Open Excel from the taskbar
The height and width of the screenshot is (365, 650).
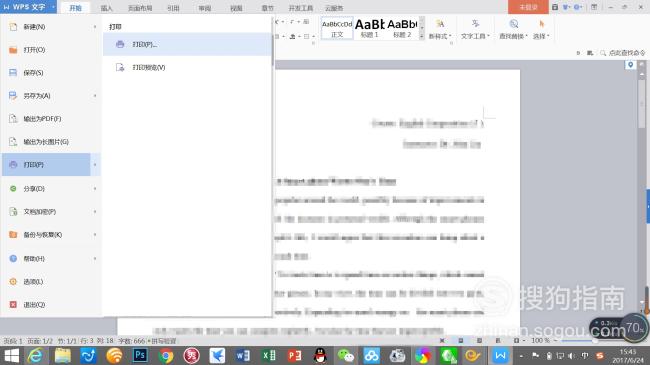(x=269, y=355)
